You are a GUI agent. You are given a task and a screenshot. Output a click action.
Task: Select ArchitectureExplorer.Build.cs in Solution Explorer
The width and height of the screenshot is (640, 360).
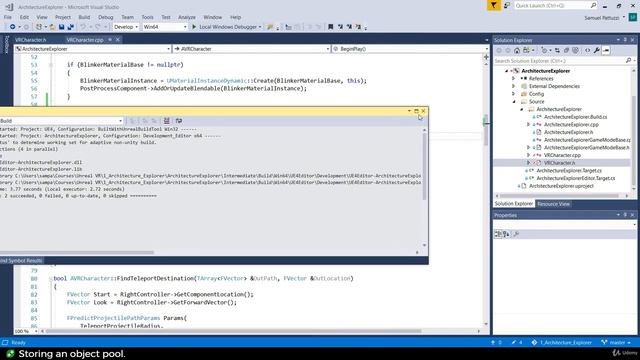coord(575,117)
